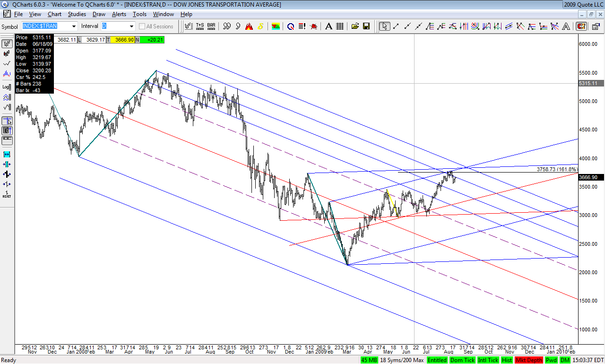Screen dimensions: 605x364
Task: Open the Symbol dropdown arrow
Action: pyautogui.click(x=74, y=26)
